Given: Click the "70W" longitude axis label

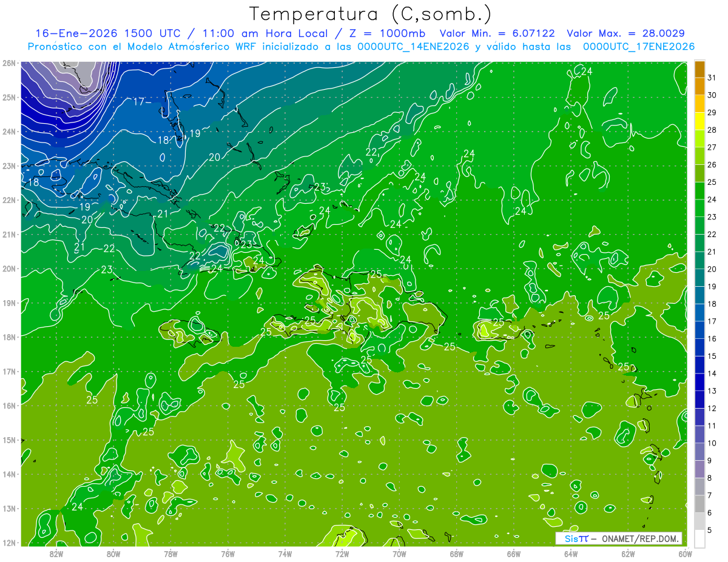Looking at the screenshot, I should click(399, 554).
